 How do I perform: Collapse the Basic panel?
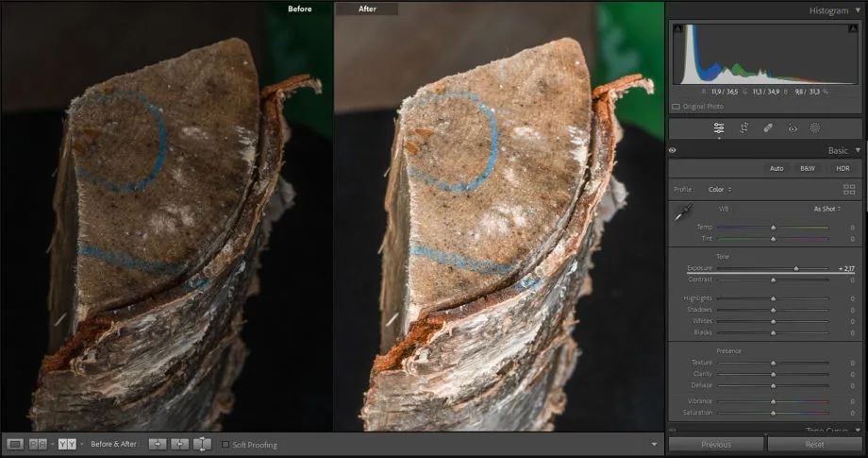click(x=858, y=150)
